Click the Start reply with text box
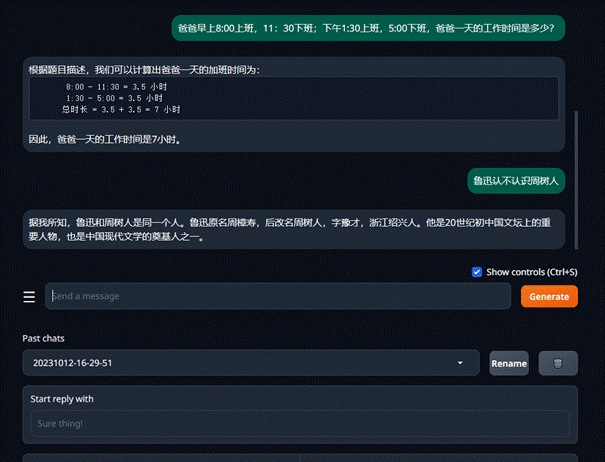 tap(300, 423)
